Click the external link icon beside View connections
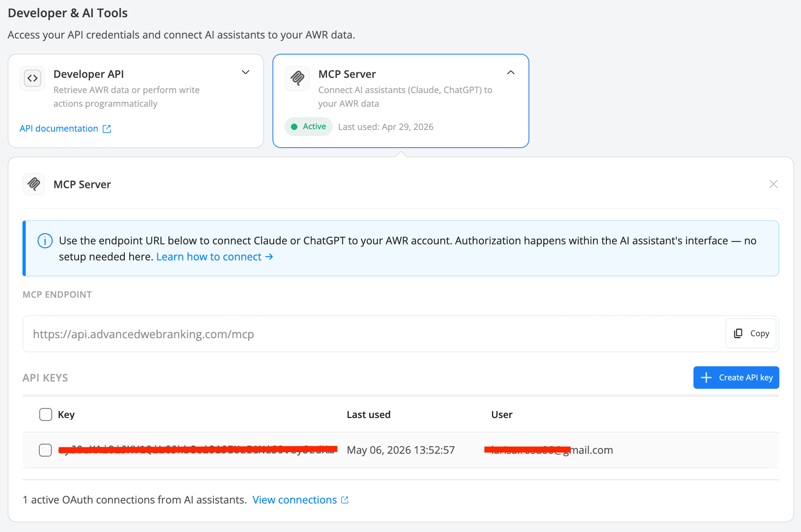 point(345,500)
